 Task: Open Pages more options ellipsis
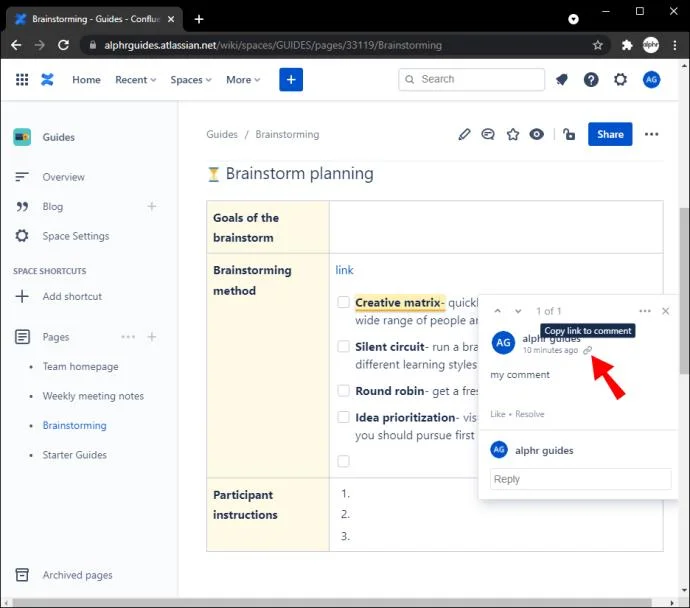pos(128,337)
